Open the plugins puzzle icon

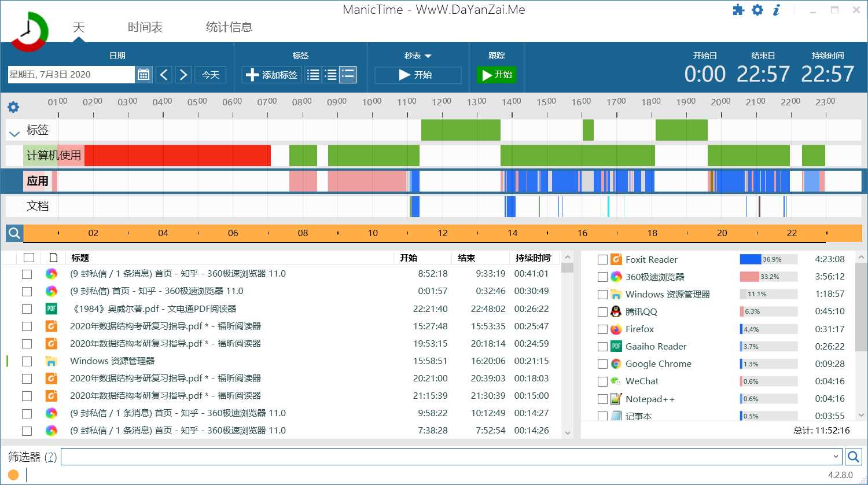(x=738, y=10)
